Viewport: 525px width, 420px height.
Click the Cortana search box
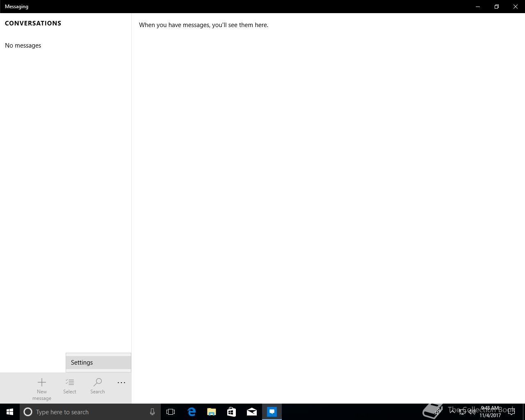click(90, 412)
